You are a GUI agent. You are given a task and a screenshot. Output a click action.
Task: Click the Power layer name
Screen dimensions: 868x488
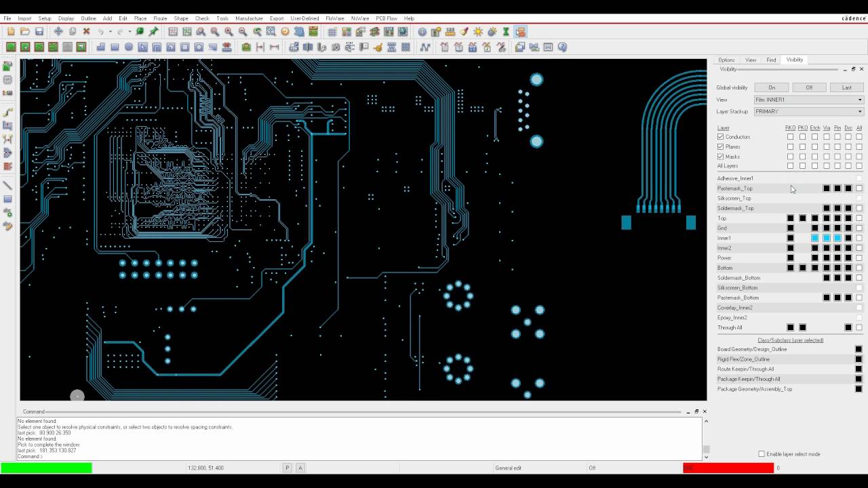(x=724, y=258)
